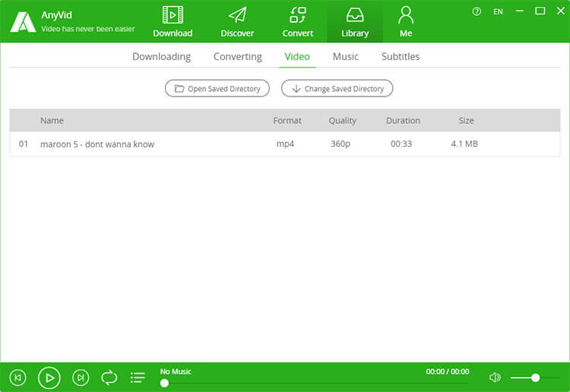Screen dimensions: 570x392
Task: Skip to the next track
Action: [81, 378]
